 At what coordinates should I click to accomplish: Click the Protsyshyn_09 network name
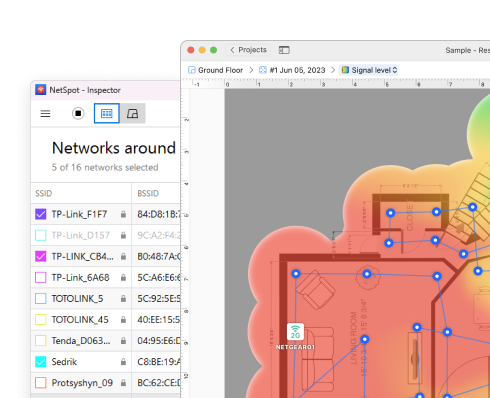tap(82, 383)
